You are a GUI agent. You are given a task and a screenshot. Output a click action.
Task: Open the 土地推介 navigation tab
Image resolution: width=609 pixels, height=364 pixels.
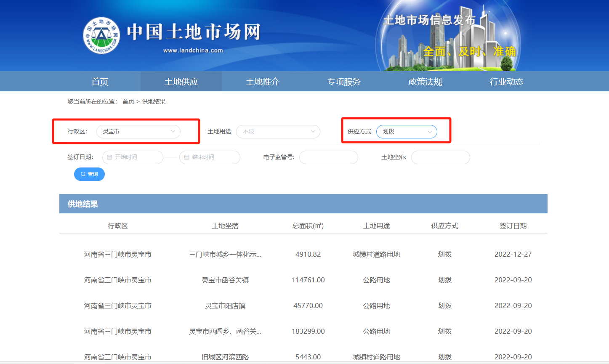tap(262, 82)
